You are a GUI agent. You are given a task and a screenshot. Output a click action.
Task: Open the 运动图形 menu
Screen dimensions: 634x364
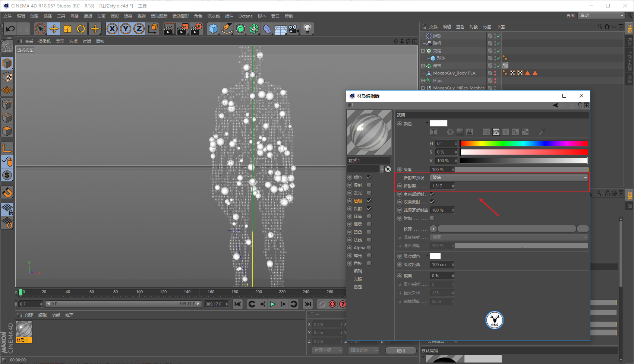[x=181, y=16]
